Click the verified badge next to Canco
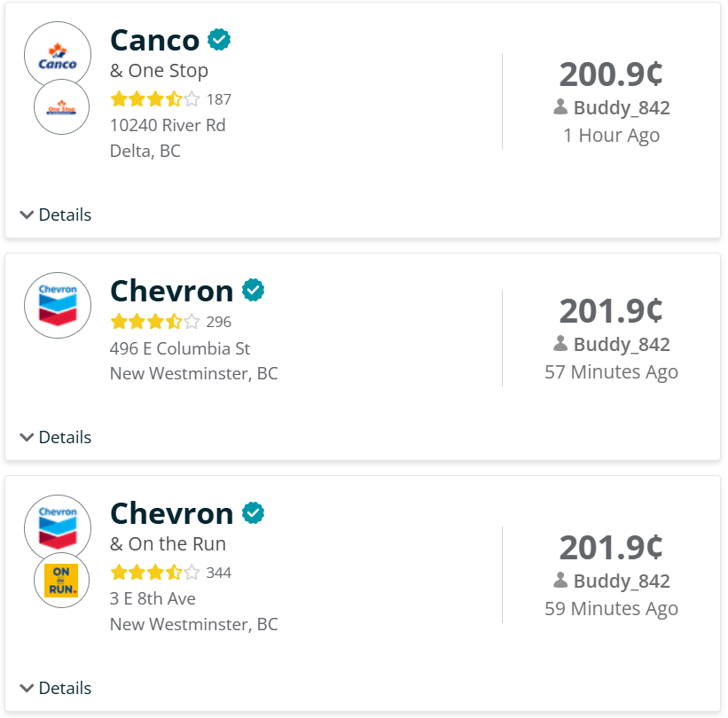Viewport: 728px width, 718px height. click(219, 40)
